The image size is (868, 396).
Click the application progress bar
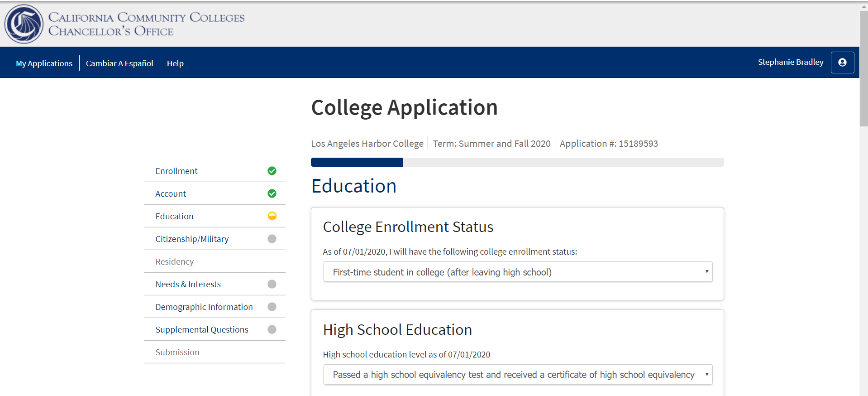[x=517, y=162]
